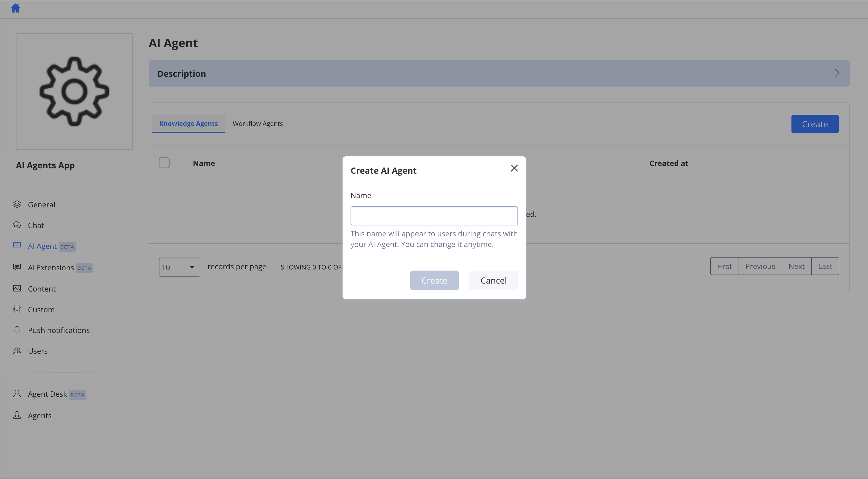Go to home via house icon
This screenshot has width=868, height=479.
[x=15, y=8]
